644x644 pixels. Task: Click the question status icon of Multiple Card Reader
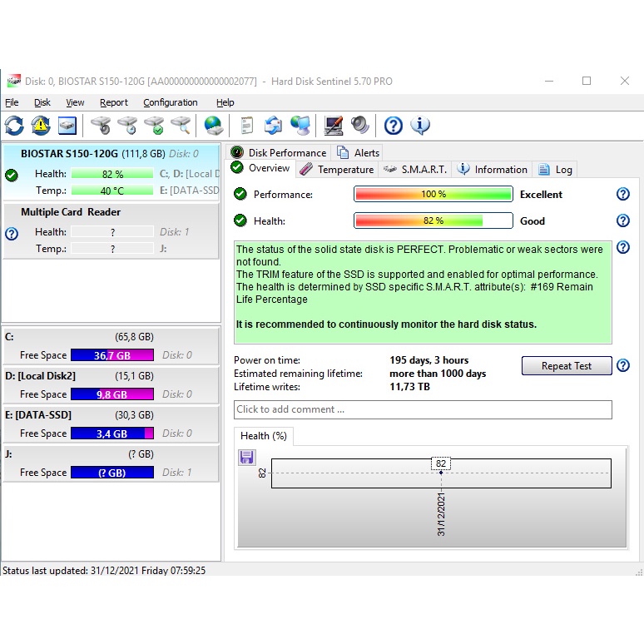[12, 234]
